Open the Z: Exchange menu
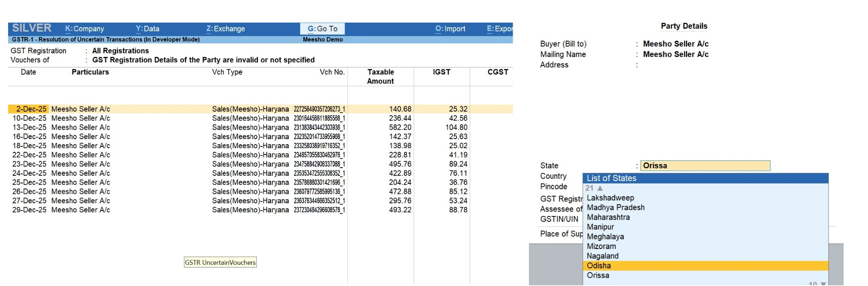 pos(226,28)
